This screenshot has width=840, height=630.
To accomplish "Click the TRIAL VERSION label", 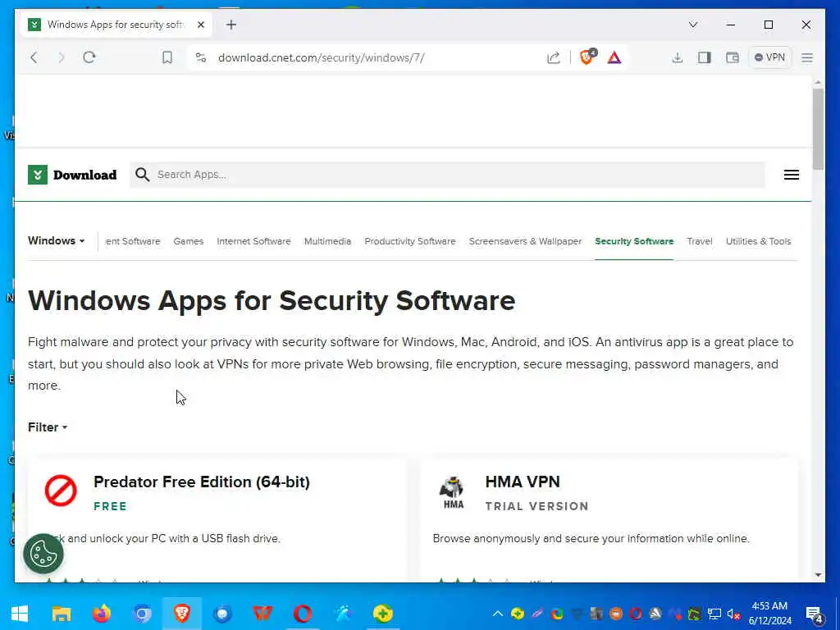I will tap(536, 506).
